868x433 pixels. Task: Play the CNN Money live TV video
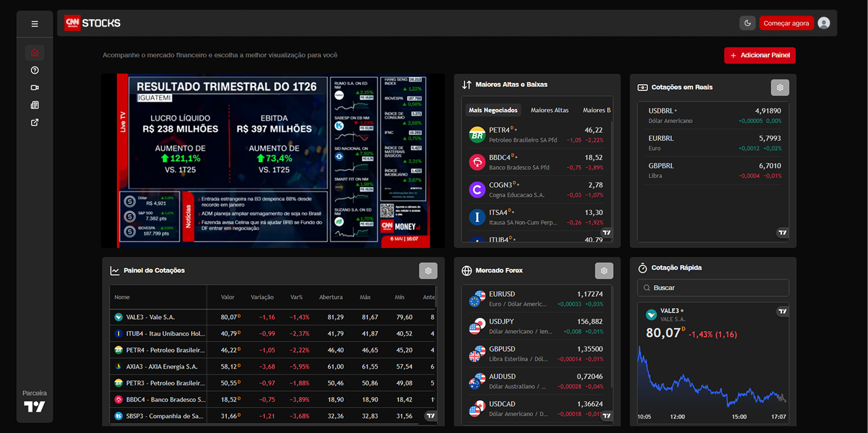click(273, 161)
